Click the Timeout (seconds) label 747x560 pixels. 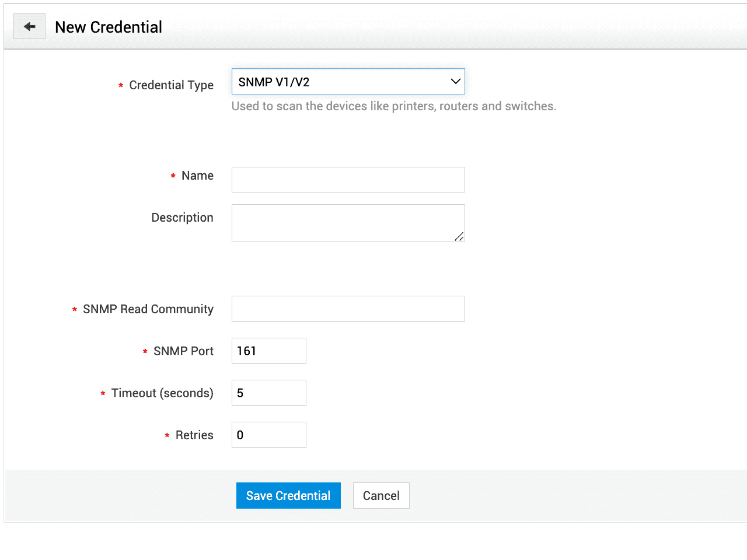click(162, 393)
